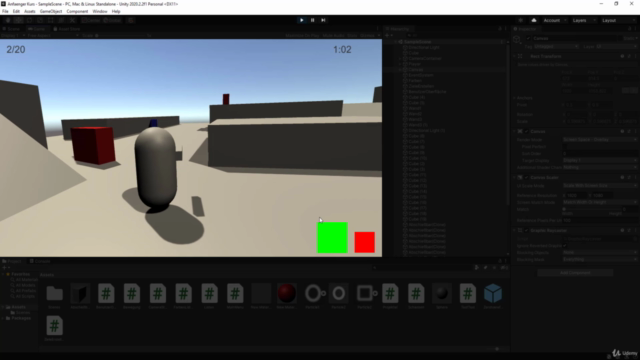
Task: Switch to the Asset Store tab
Action: [x=67, y=29]
